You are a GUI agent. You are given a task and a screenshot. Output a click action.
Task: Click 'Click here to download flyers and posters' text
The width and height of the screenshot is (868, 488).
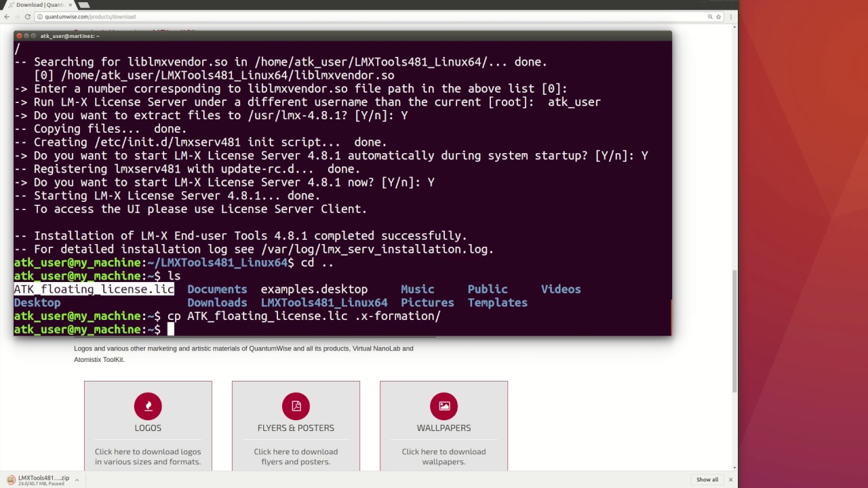tap(296, 457)
